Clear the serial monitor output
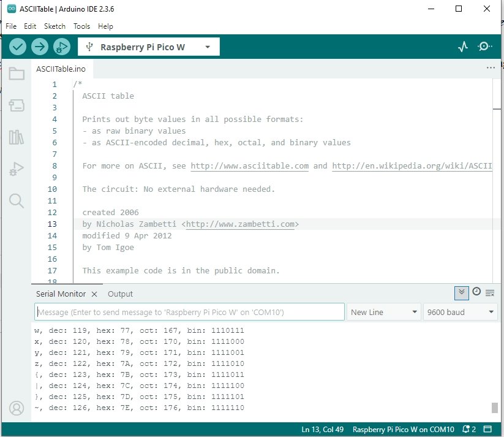 (x=490, y=293)
